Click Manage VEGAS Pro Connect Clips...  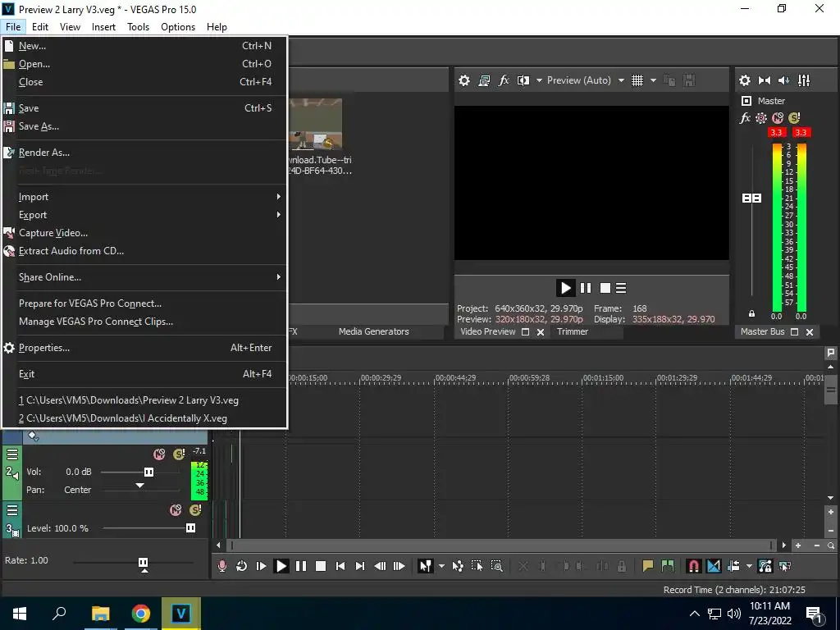click(x=144, y=322)
